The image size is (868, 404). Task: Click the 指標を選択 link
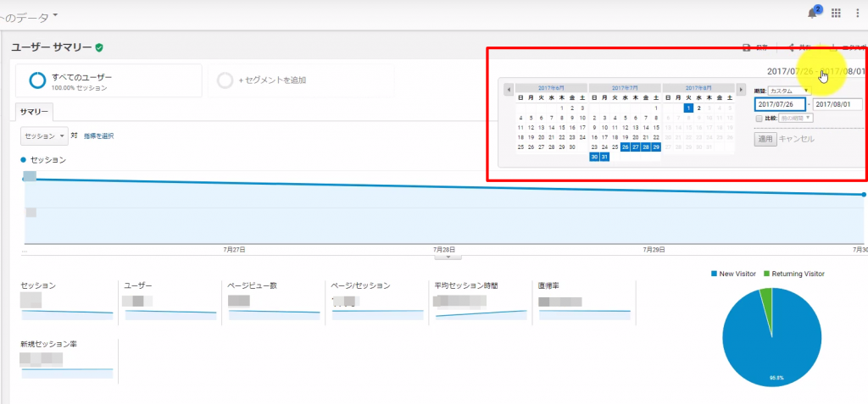(99, 136)
